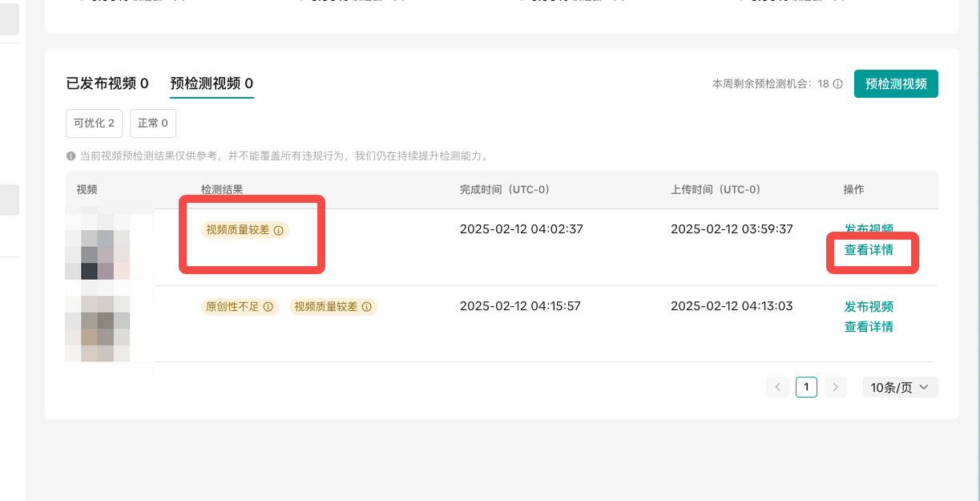Screen dimensions: 980x501
Task: Switch to the 已发布视频 tab
Action: 107,83
